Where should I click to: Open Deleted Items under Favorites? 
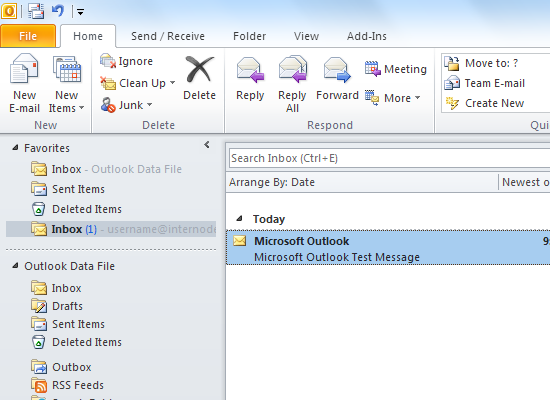coord(76,209)
